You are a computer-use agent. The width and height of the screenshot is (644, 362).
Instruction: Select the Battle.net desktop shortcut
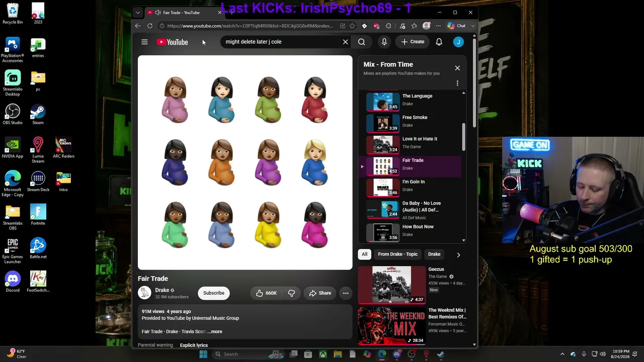point(38,248)
